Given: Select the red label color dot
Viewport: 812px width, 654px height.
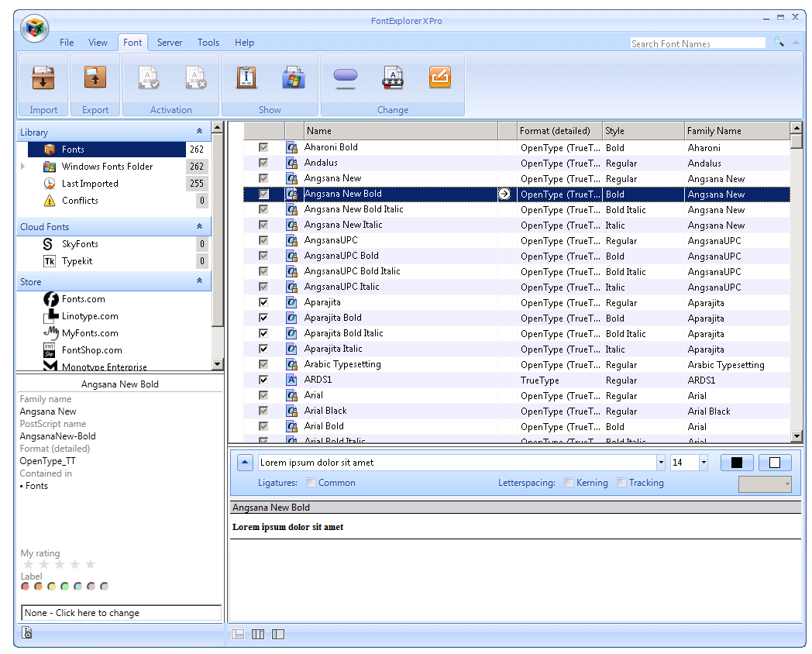Looking at the screenshot, I should 26,587.
